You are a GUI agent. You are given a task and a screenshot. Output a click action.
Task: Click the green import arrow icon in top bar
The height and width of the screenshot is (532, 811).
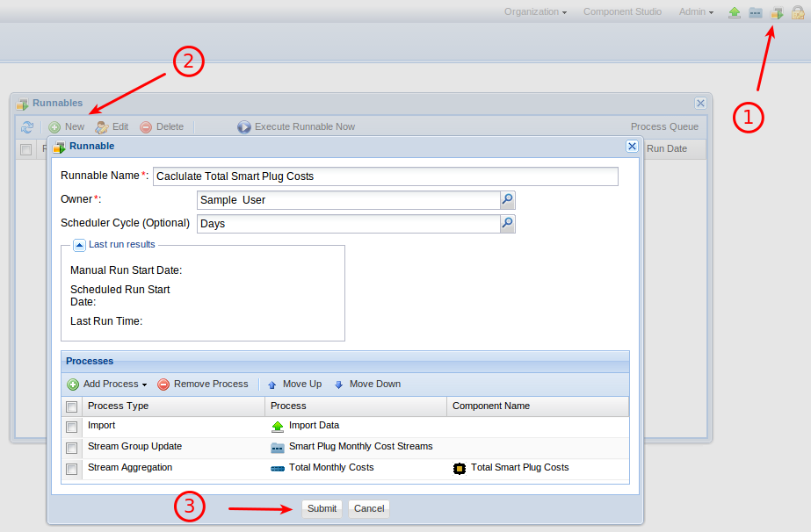pyautogui.click(x=734, y=12)
